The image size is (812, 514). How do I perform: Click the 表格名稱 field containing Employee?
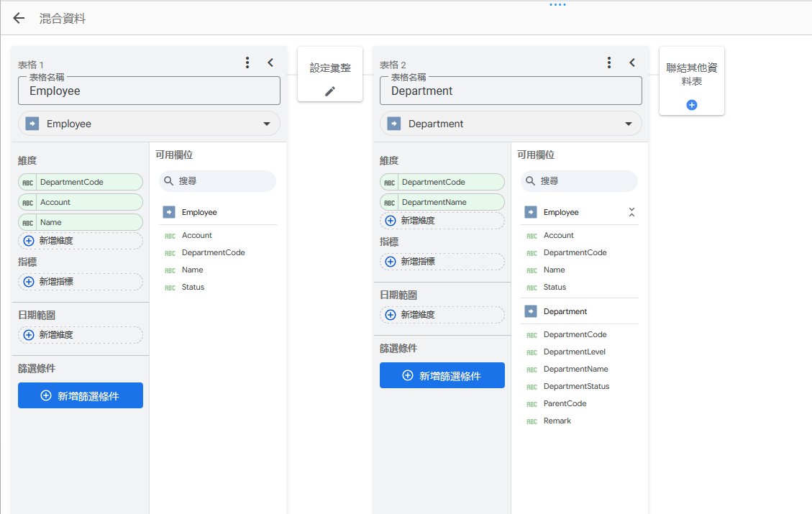149,91
